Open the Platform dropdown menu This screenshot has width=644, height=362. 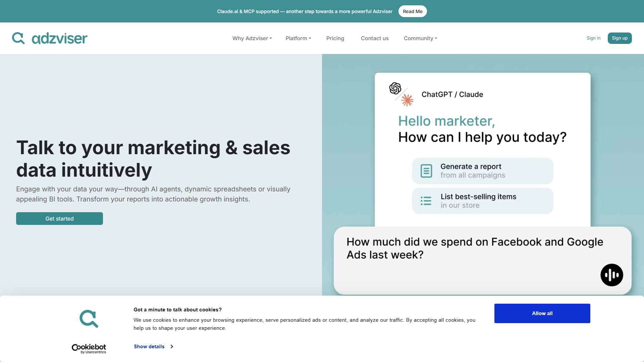(x=298, y=38)
